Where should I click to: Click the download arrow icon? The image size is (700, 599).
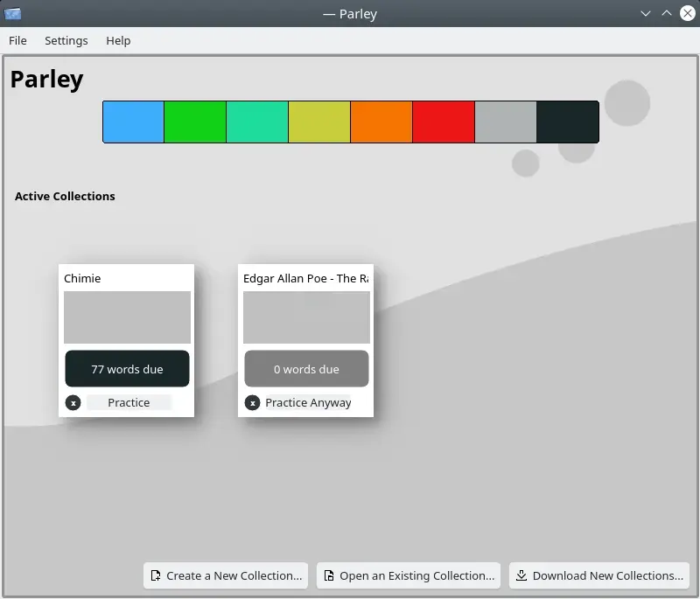click(x=521, y=575)
